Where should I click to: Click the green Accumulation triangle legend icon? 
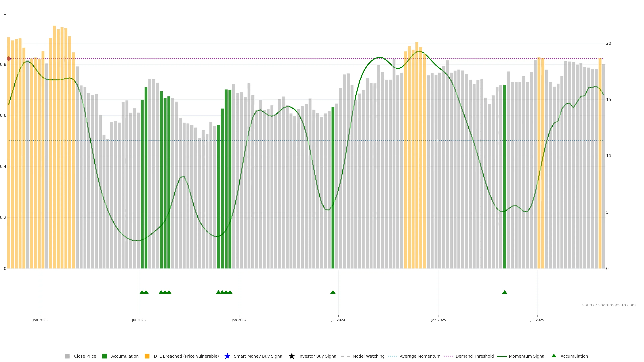pos(554,356)
